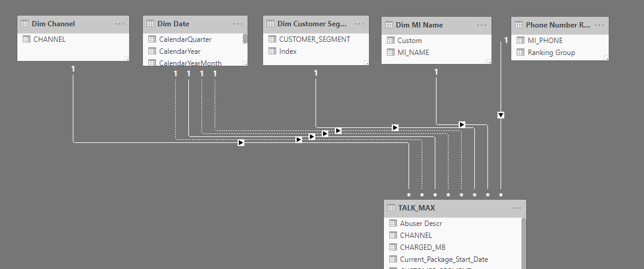Open the Dim Date table options menu
644x269 pixels.
pyautogui.click(x=238, y=24)
